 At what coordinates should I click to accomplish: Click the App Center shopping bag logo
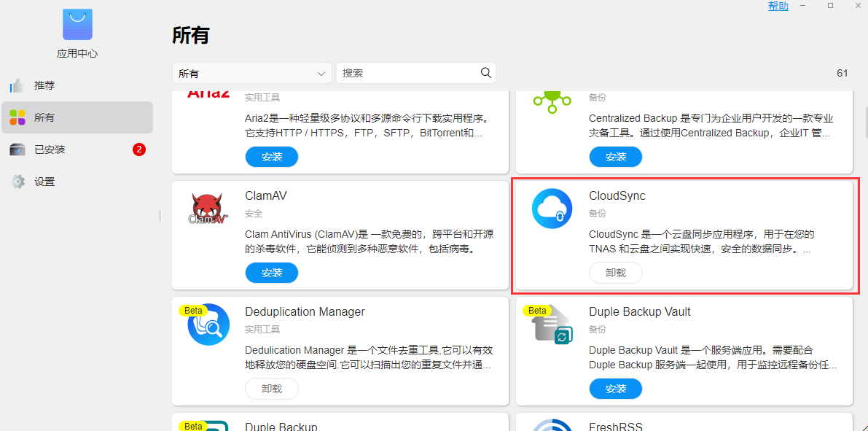tap(77, 25)
